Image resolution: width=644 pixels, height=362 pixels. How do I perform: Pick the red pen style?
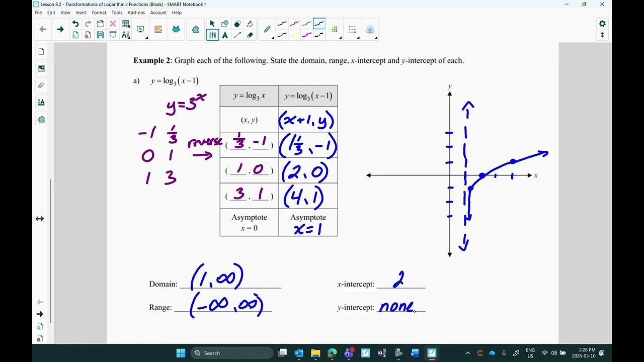click(294, 24)
